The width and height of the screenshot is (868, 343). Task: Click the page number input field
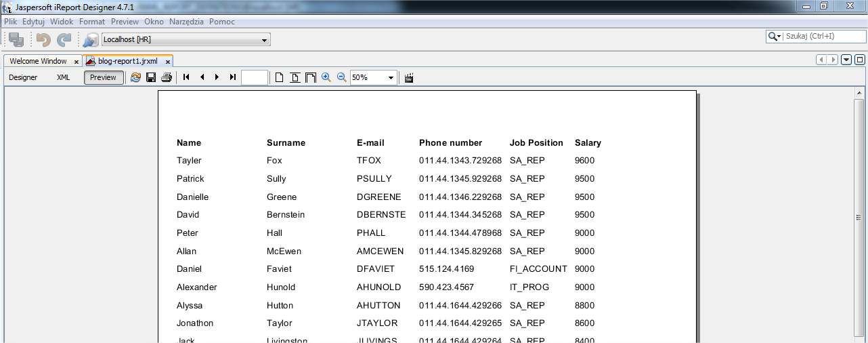pos(255,77)
